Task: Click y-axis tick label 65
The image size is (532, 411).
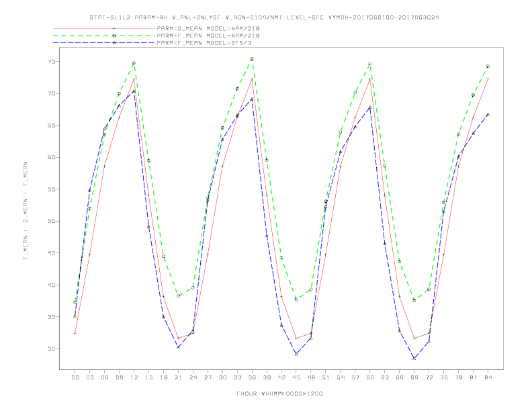Action: coord(52,126)
